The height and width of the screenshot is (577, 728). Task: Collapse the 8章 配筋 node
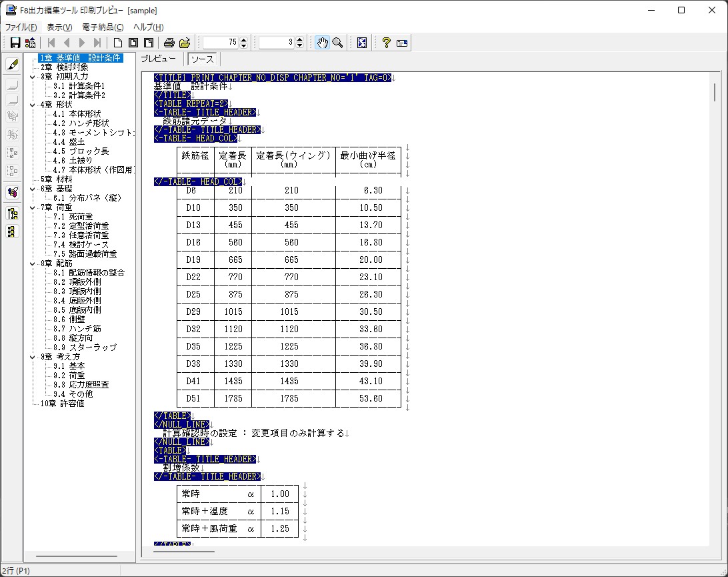click(33, 264)
